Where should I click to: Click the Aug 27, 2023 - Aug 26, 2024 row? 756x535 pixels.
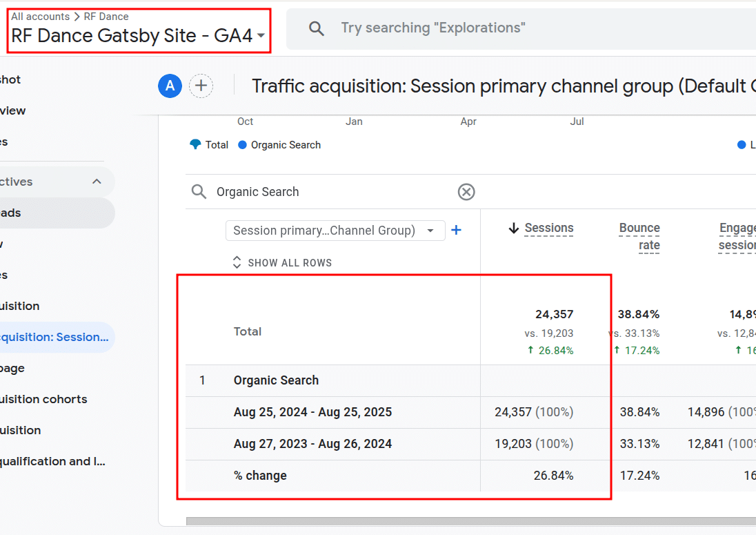(x=313, y=444)
